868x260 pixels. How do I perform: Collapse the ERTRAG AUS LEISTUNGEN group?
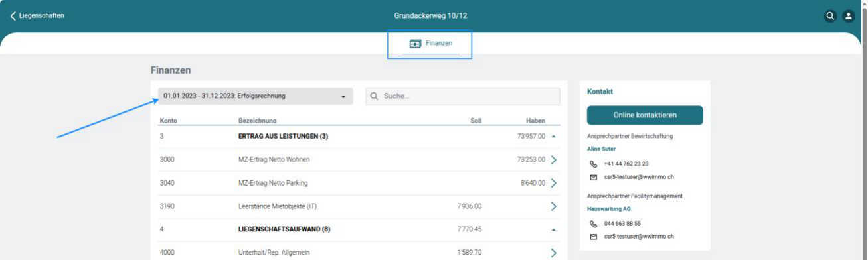[554, 137]
